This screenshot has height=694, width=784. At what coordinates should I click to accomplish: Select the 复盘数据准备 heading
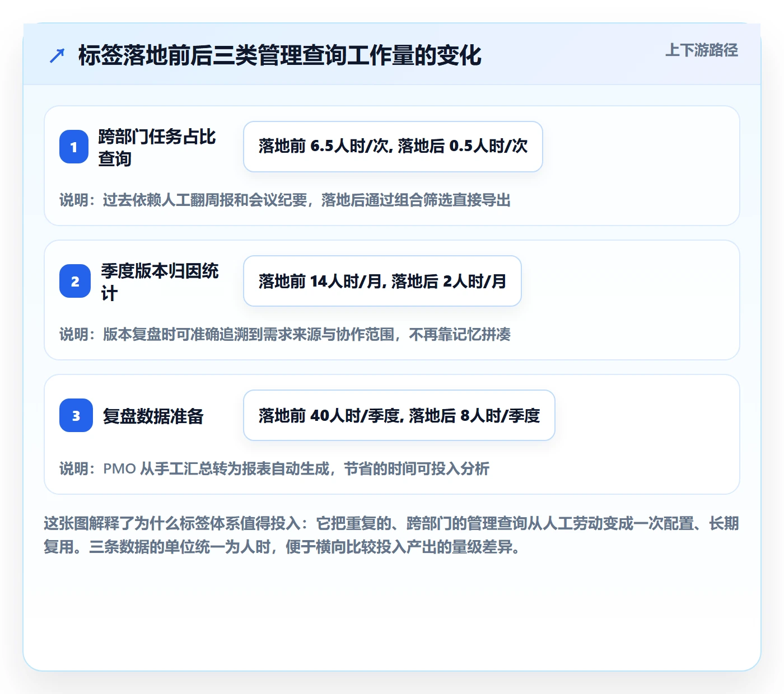(x=153, y=416)
